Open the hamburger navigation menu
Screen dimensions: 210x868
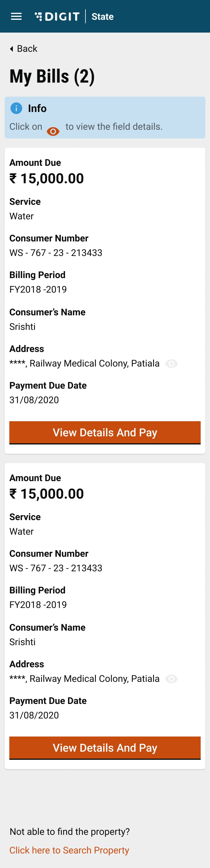click(x=16, y=17)
